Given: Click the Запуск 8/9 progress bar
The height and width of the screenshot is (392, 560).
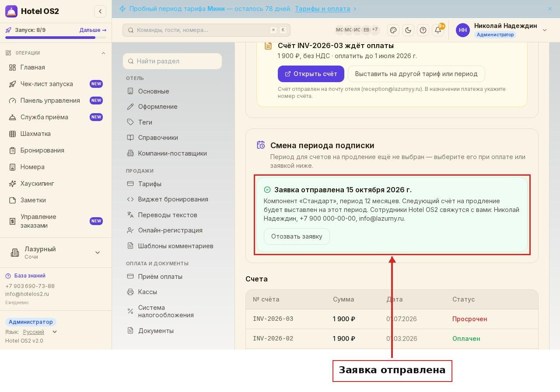Looking at the screenshot, I should (56, 38).
